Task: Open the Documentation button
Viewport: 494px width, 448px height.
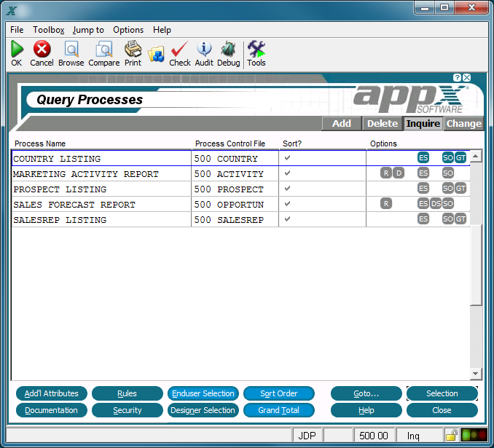Action: click(x=51, y=410)
